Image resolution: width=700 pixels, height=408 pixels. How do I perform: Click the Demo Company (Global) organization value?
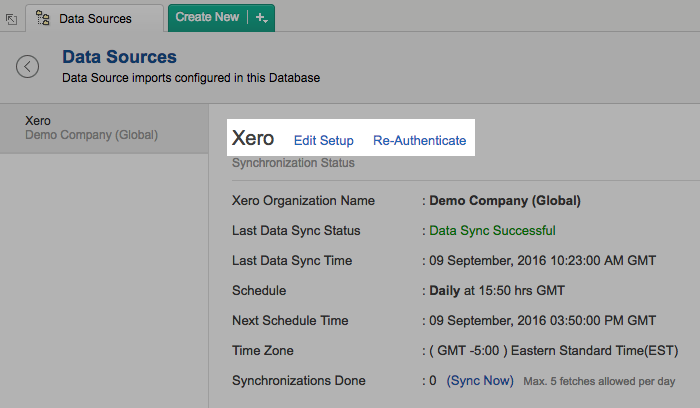505,200
